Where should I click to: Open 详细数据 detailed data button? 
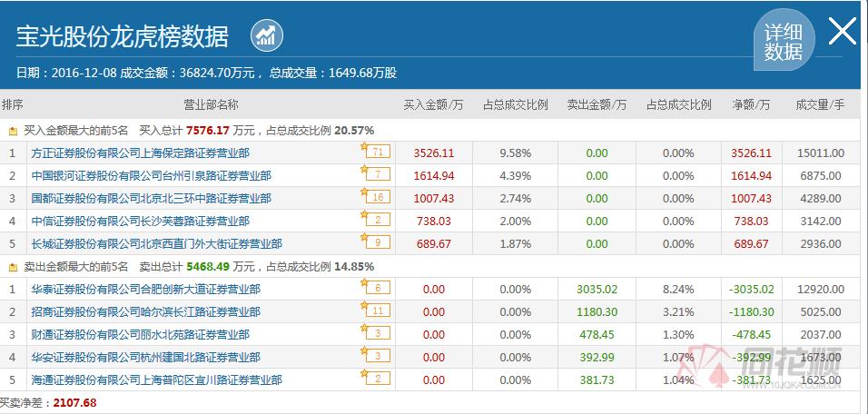pyautogui.click(x=784, y=42)
